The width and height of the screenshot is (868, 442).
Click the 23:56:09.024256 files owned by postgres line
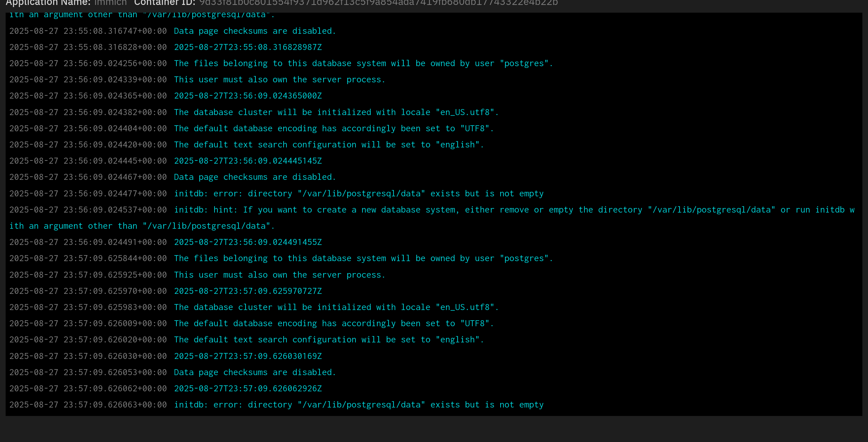pyautogui.click(x=363, y=63)
